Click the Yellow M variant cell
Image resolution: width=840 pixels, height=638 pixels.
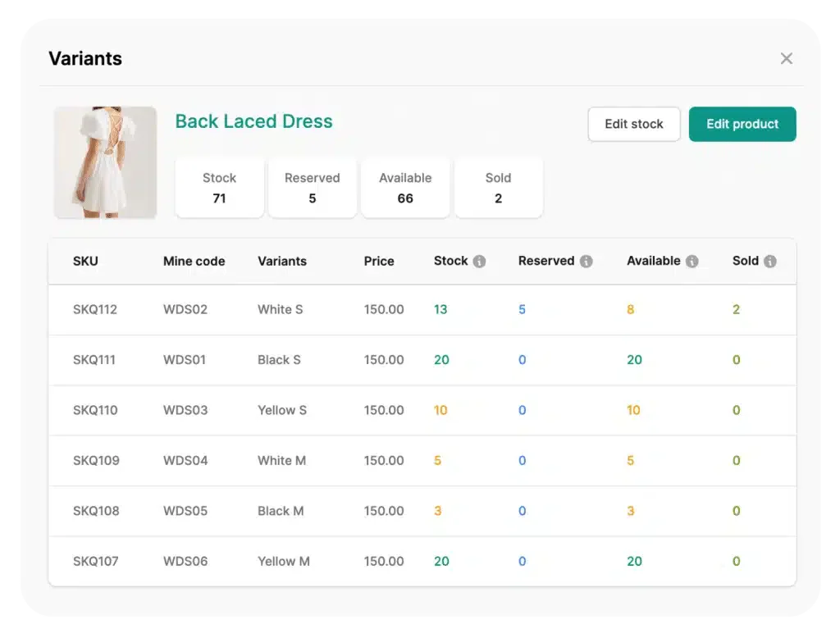284,562
